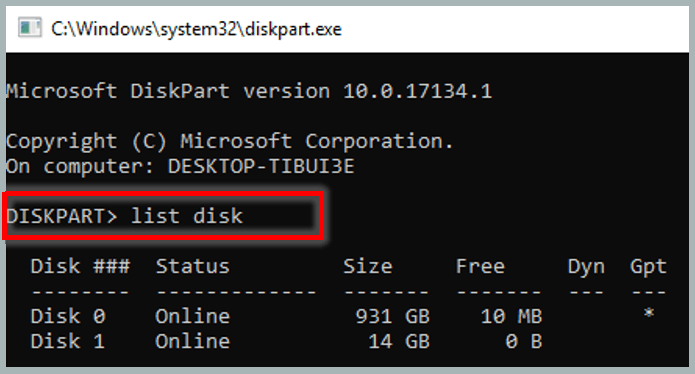Click the Status column header
The height and width of the screenshot is (374, 695).
(193, 266)
